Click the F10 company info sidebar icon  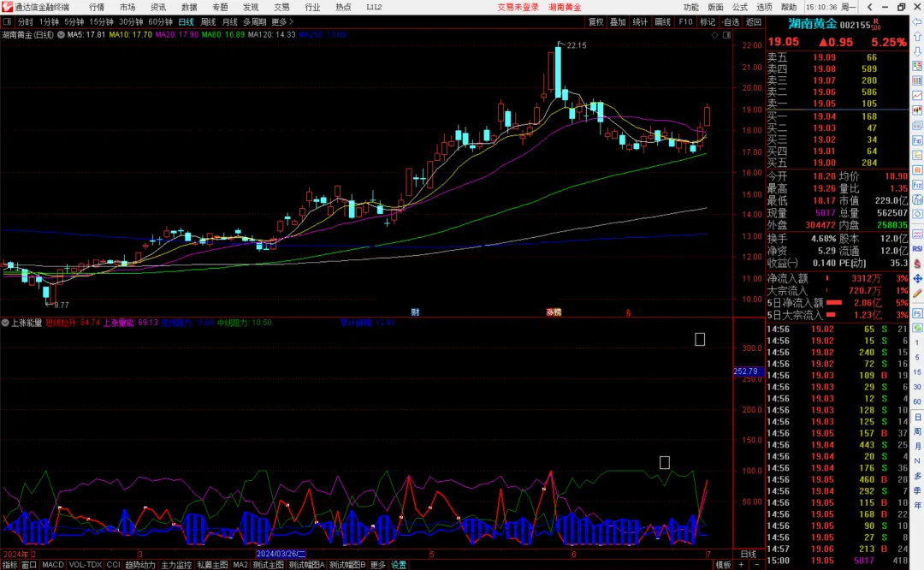917,140
